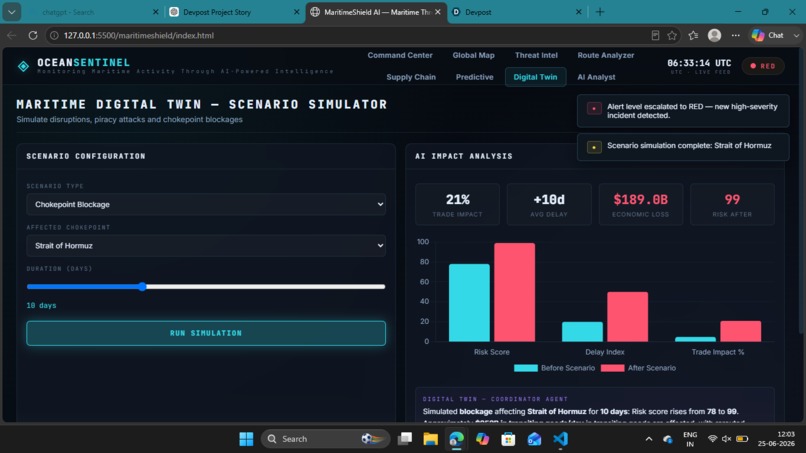
Task: Switch to the Predictive tab
Action: [x=474, y=77]
